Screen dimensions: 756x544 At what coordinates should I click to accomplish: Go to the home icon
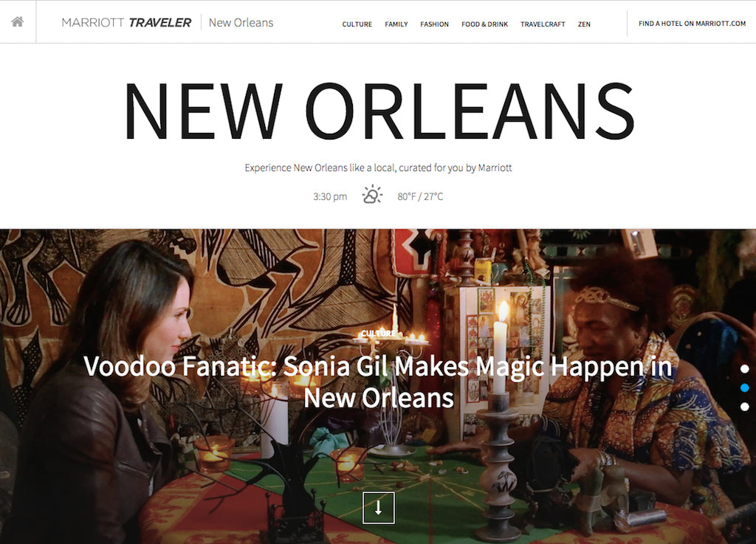click(x=18, y=21)
